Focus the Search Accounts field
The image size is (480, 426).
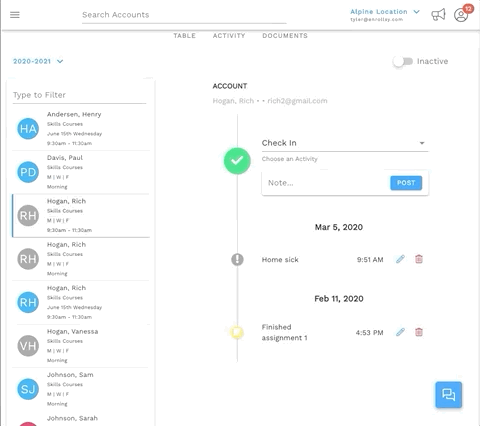pos(184,15)
